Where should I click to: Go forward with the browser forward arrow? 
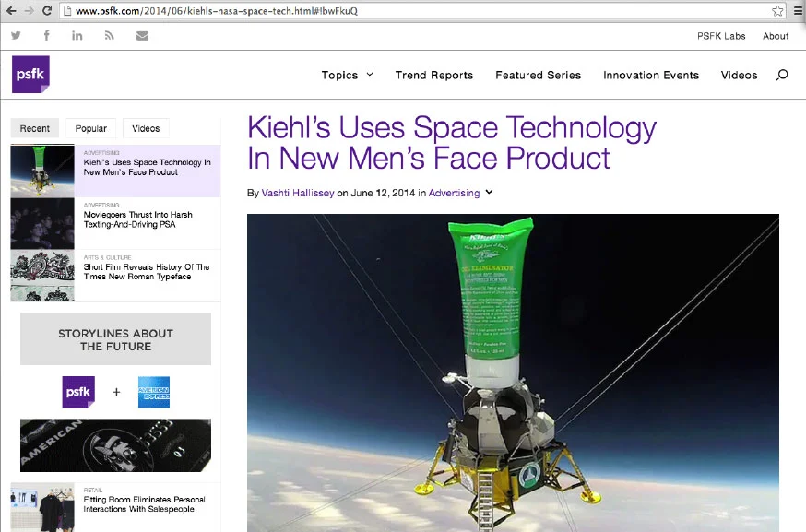pyautogui.click(x=29, y=10)
